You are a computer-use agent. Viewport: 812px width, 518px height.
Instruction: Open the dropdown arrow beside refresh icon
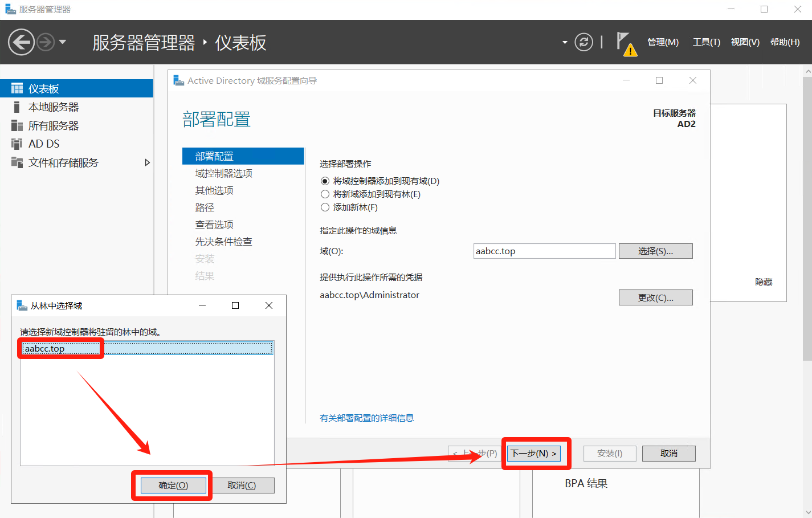(x=565, y=42)
